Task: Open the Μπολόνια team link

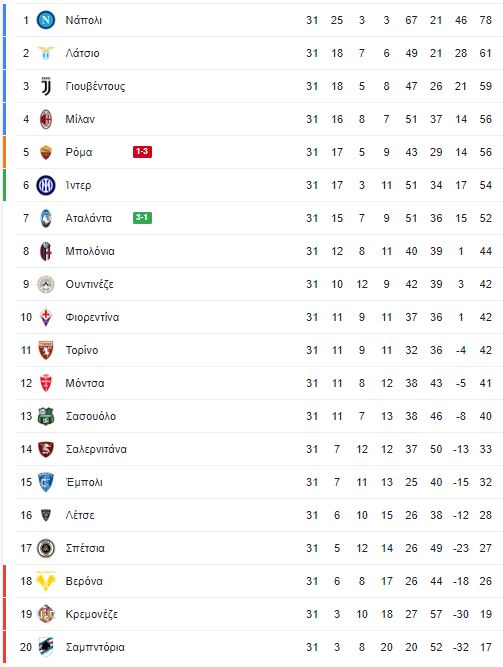Action: [90, 251]
